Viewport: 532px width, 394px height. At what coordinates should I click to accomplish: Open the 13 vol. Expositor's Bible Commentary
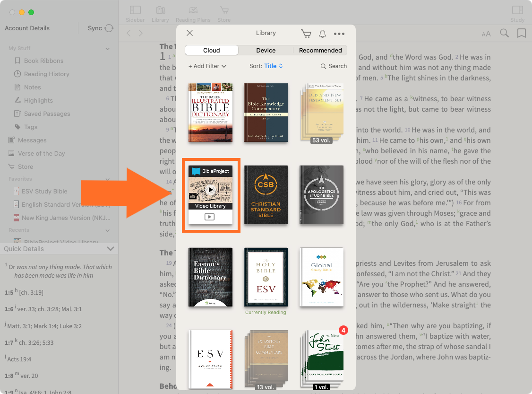(x=266, y=359)
